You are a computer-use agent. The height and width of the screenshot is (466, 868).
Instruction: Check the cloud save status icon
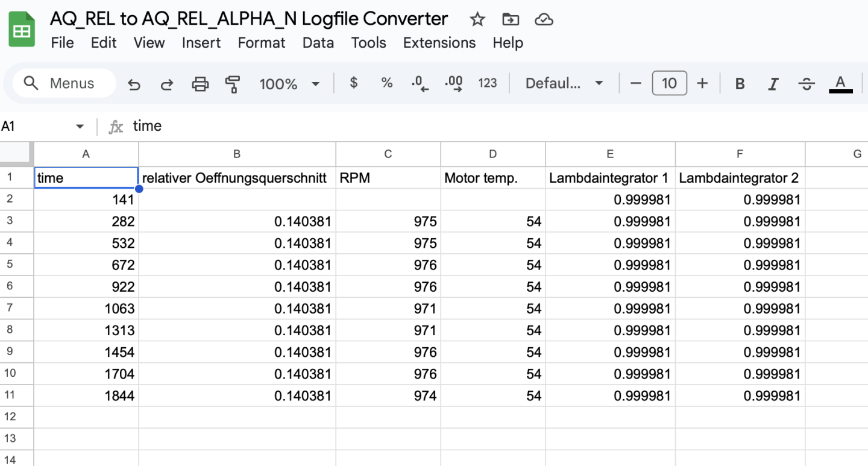point(544,20)
